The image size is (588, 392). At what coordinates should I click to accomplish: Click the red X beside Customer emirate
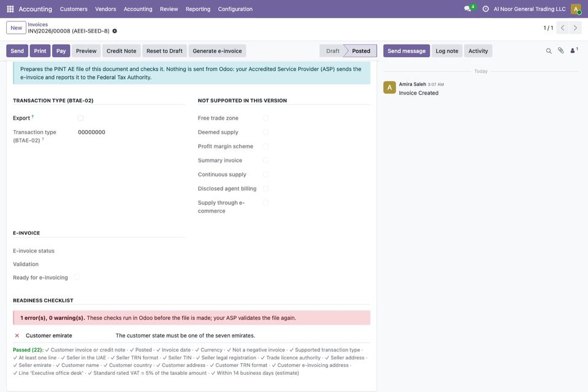[x=17, y=336]
